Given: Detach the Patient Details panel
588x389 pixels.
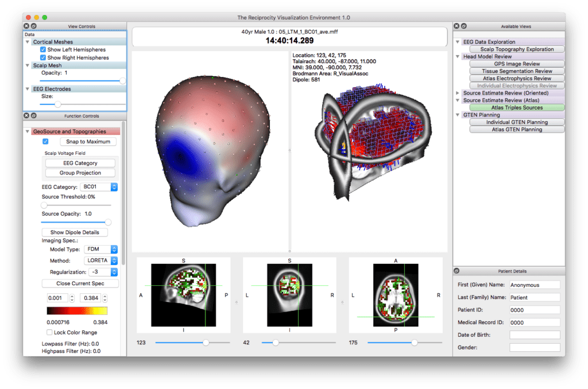Looking at the screenshot, I should [x=457, y=271].
